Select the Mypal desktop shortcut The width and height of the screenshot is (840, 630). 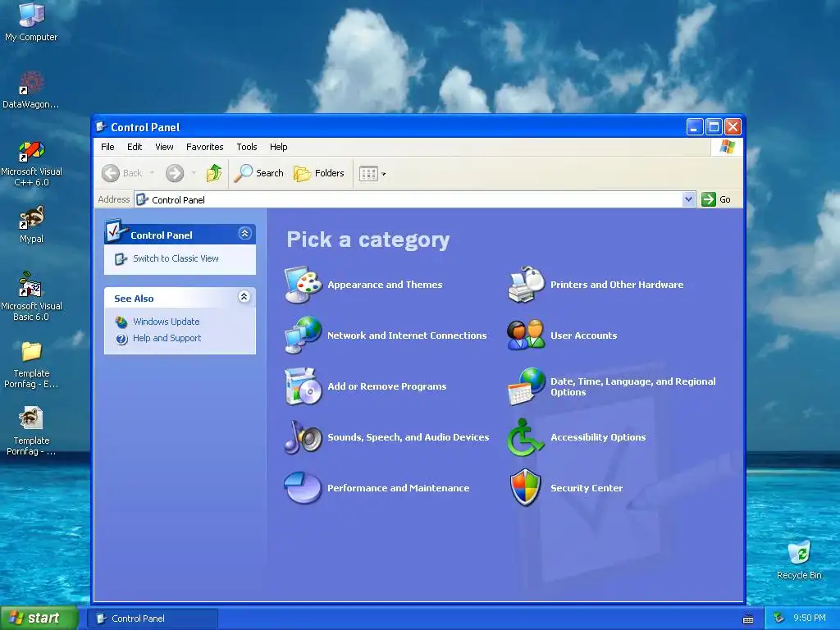tap(31, 225)
